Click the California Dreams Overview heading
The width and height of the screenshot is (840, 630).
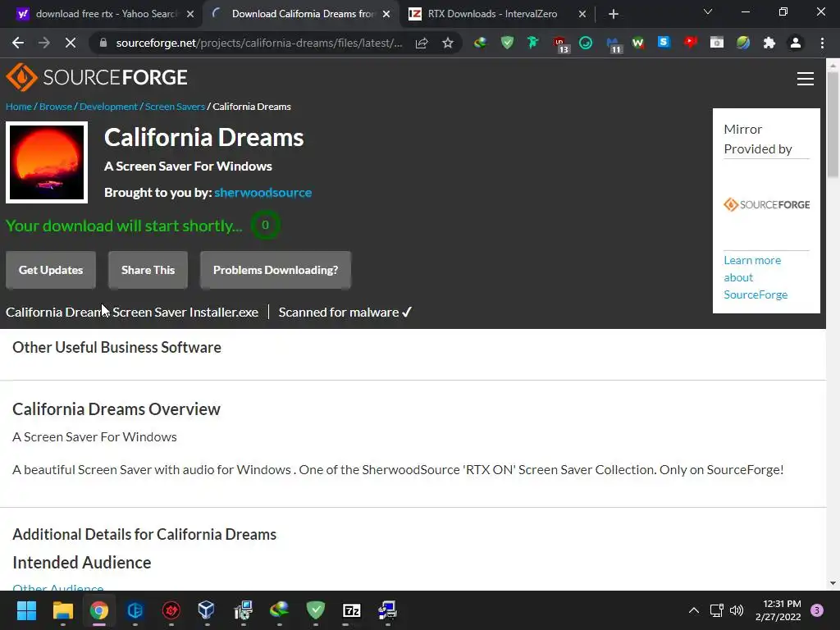tap(116, 409)
